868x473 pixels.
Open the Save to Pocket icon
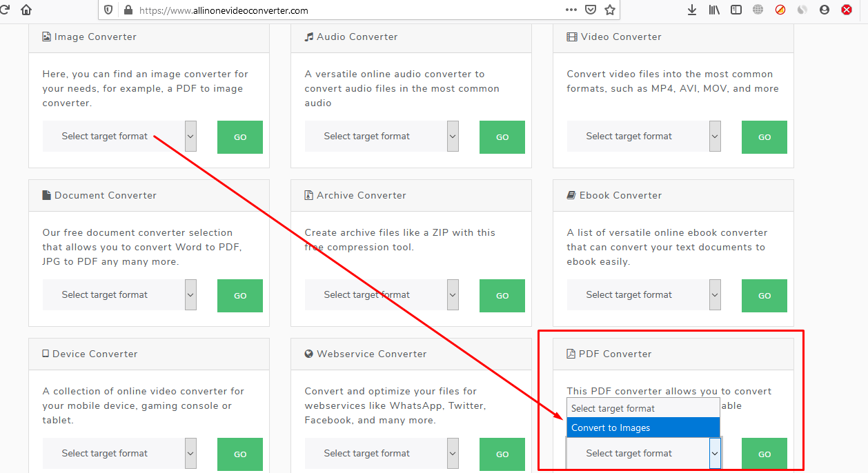tap(590, 10)
